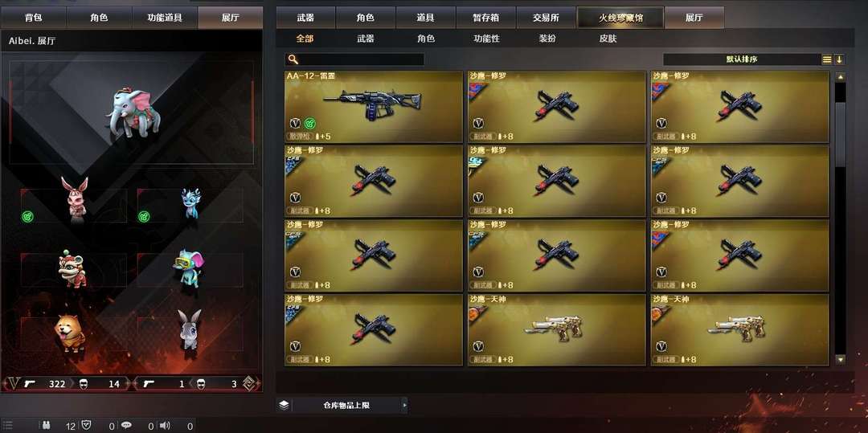Select the AA-12-雷霆 weapon card
This screenshot has height=433, width=868.
point(374,106)
